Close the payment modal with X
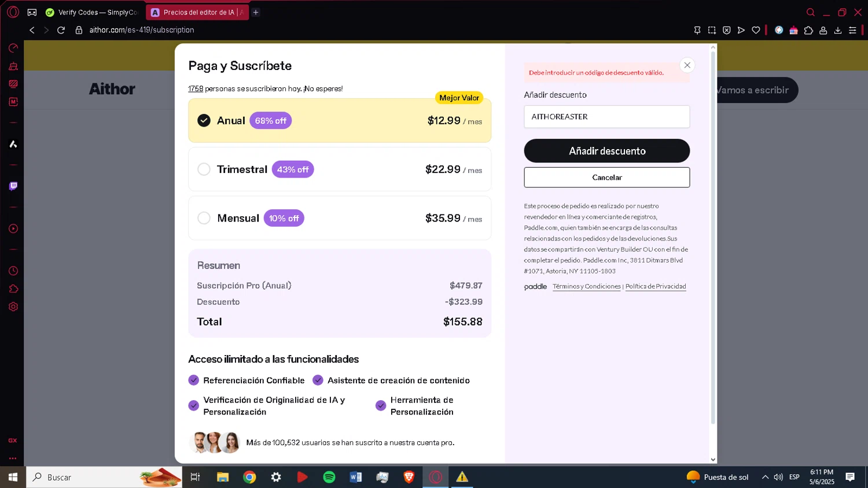868x488 pixels. point(687,65)
